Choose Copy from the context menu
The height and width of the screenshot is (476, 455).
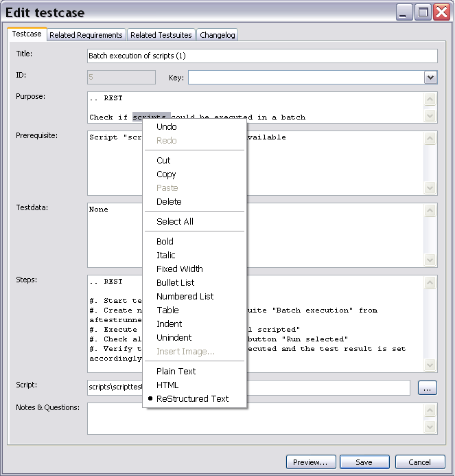(194, 174)
